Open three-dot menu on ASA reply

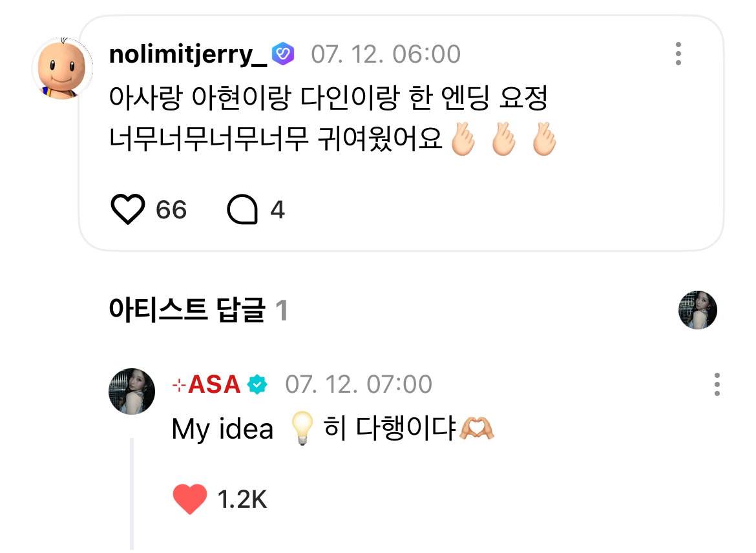coord(717,384)
